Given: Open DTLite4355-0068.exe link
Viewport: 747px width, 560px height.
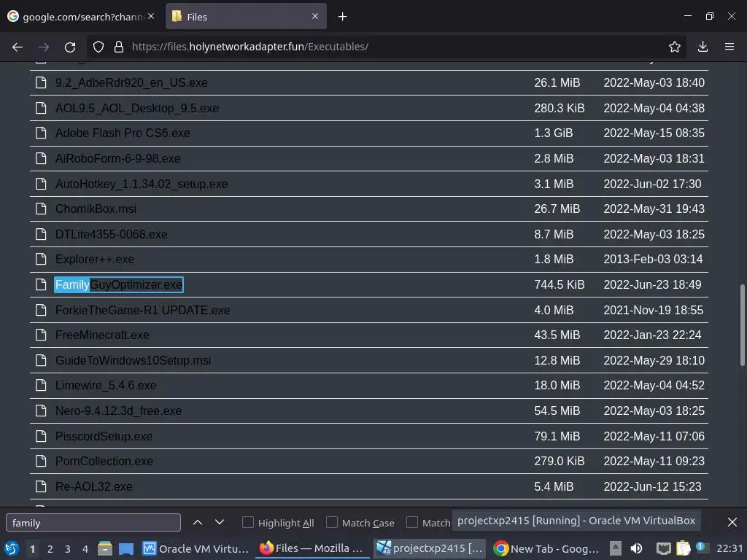Looking at the screenshot, I should coord(112,234).
